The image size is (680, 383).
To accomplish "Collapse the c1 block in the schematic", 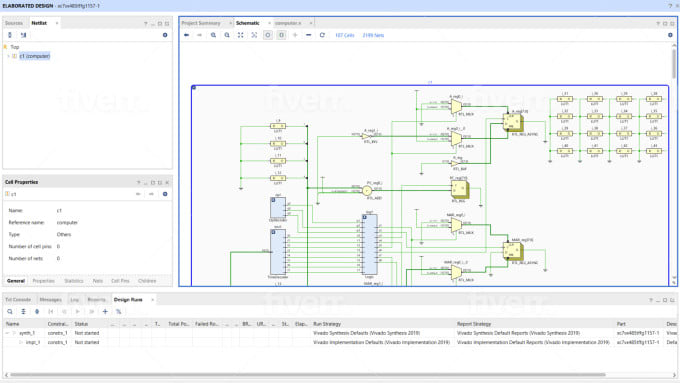I will click(194, 88).
